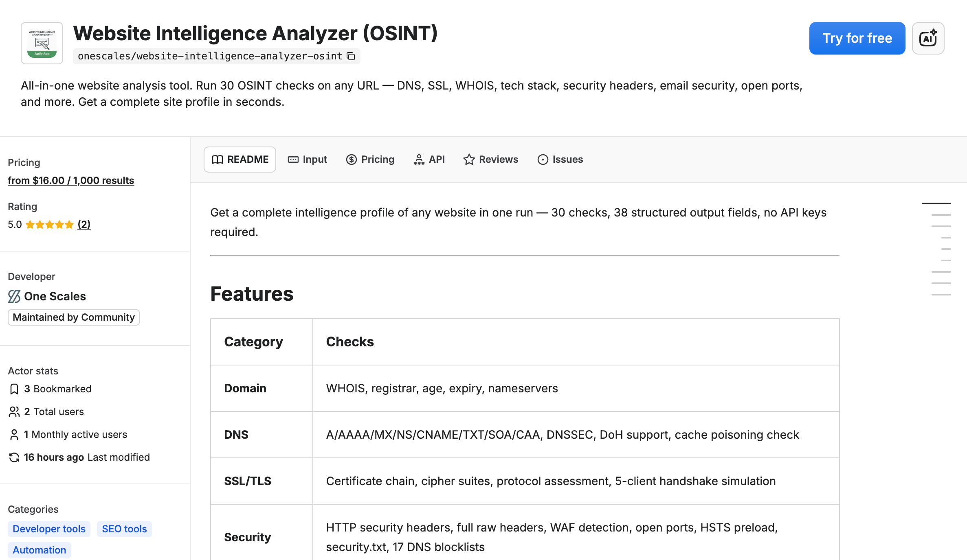Click the (2) ratings count link
This screenshot has width=967, height=560.
(84, 224)
